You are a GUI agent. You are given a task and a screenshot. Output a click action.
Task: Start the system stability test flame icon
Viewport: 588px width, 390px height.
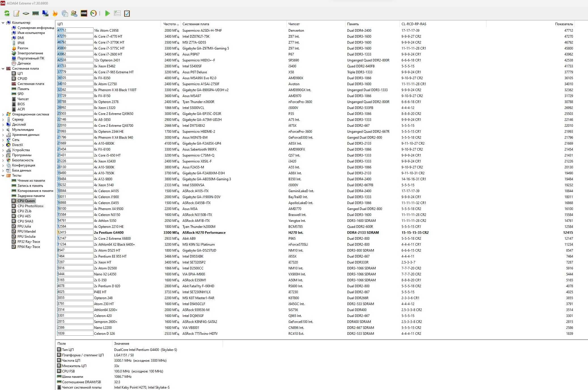[x=55, y=13]
